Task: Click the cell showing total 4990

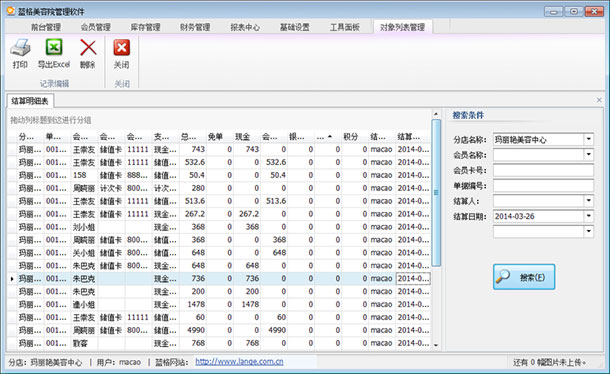Action: [193, 330]
